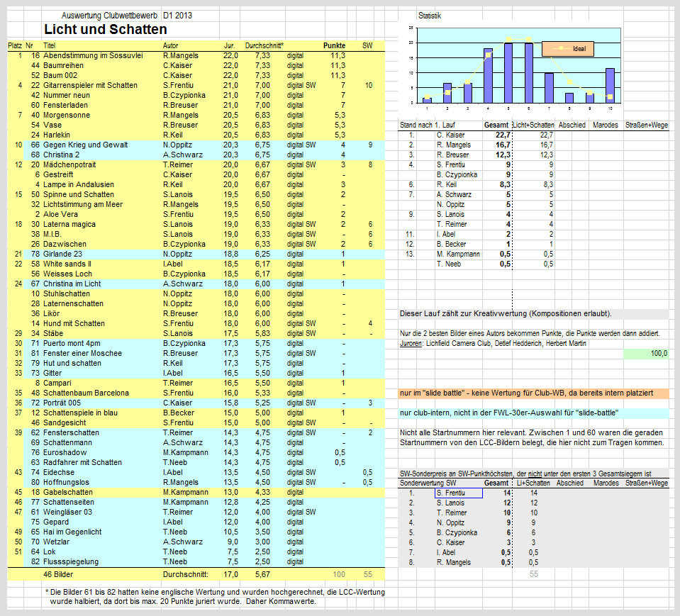Click the footnote about 'Bilder 61 bis 82'
Viewport: 680px width, 616px height.
[x=215, y=597]
